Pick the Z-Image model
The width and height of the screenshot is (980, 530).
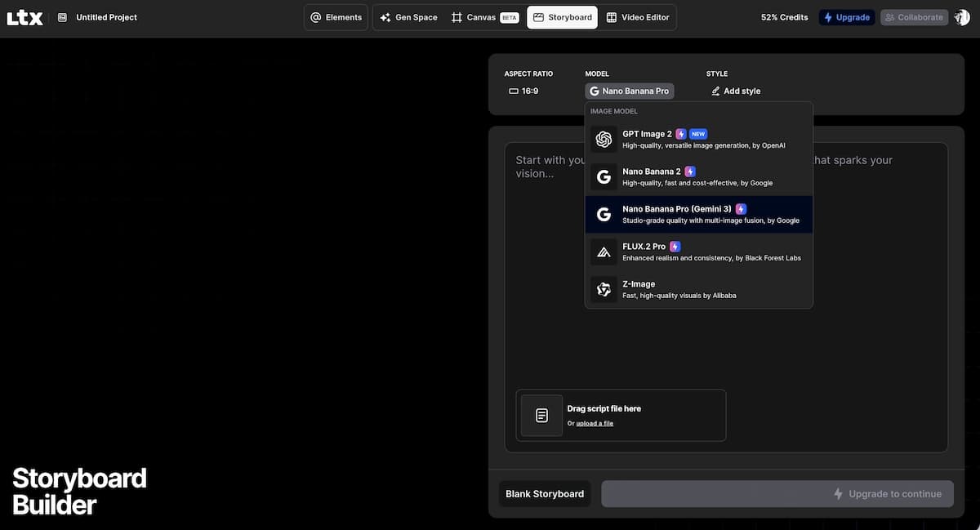coord(699,289)
